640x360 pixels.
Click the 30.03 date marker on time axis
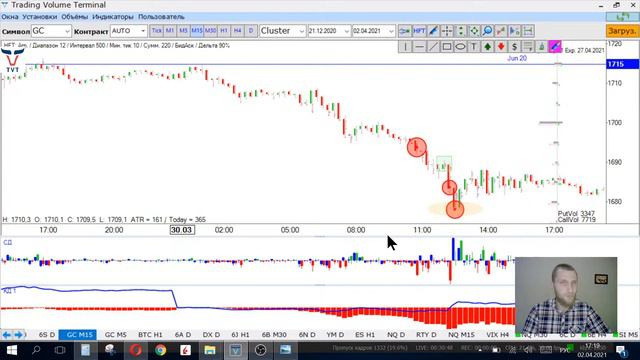point(182,230)
